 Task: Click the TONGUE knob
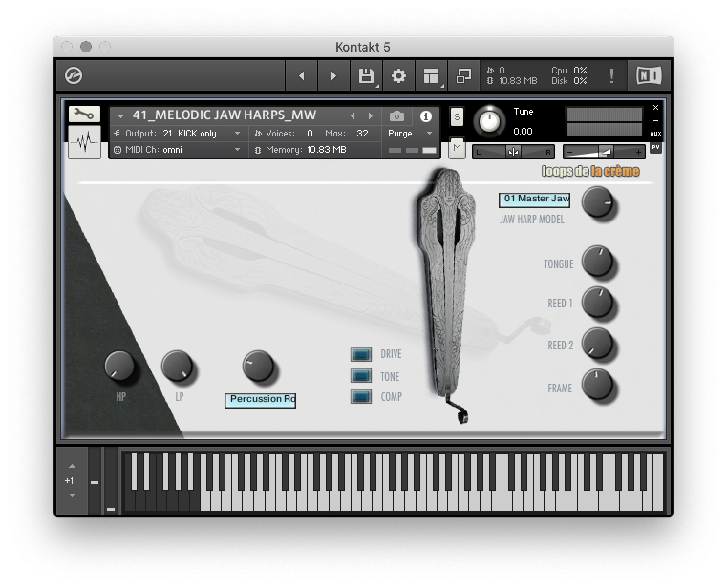coord(597,261)
